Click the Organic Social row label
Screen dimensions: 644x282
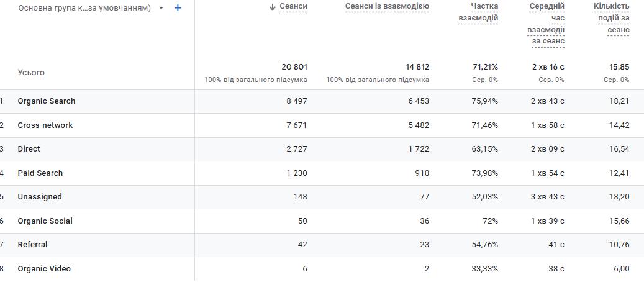pyautogui.click(x=45, y=221)
